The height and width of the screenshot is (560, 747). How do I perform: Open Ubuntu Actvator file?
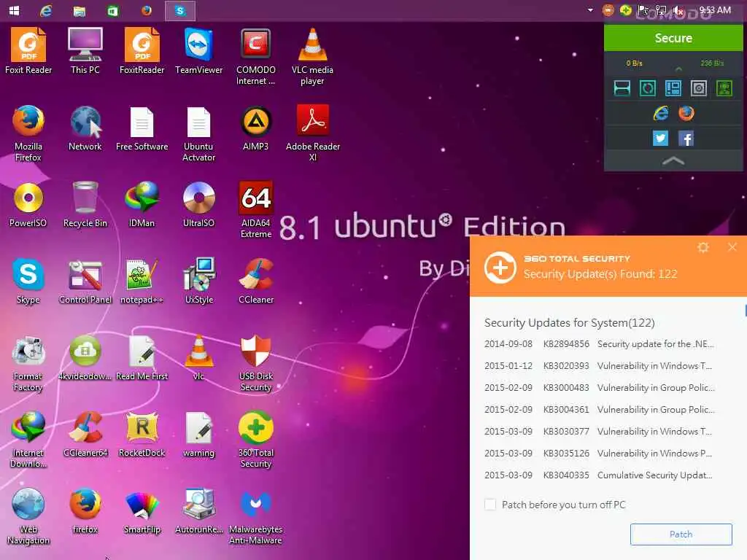pyautogui.click(x=198, y=133)
